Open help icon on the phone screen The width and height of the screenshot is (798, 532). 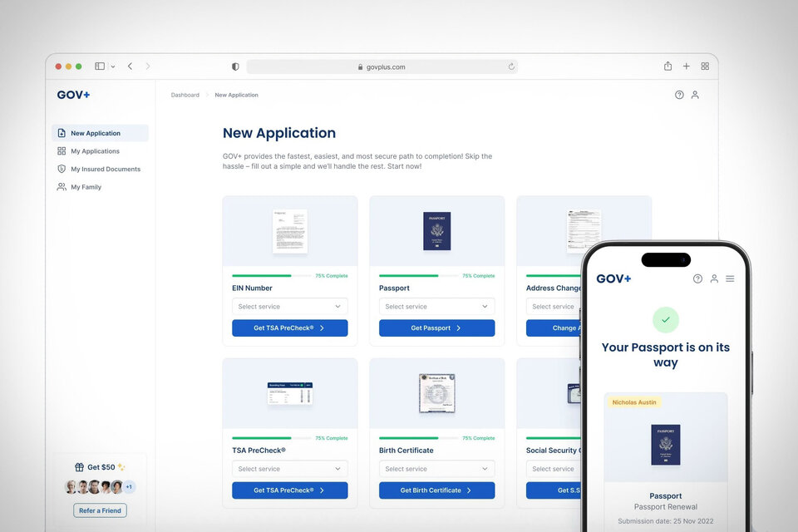697,278
